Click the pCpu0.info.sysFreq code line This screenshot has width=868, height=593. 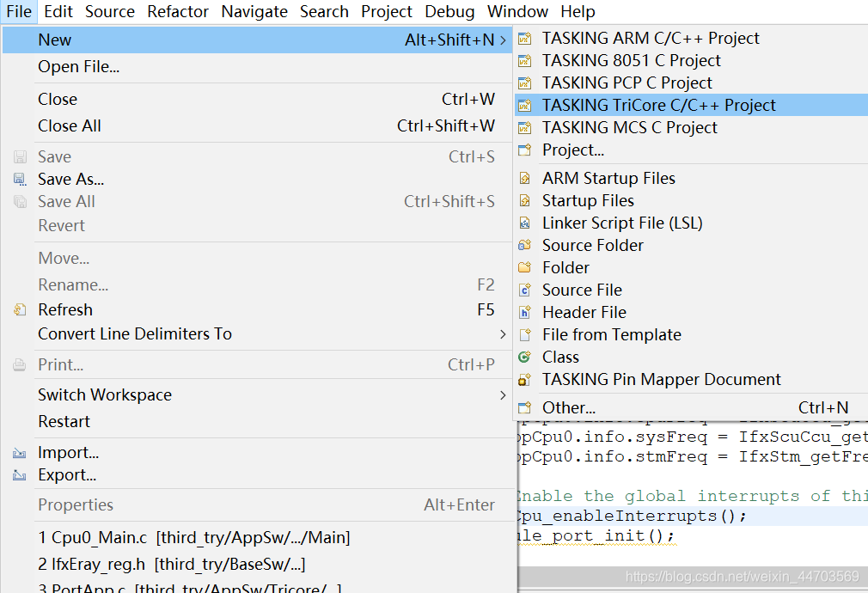click(693, 437)
